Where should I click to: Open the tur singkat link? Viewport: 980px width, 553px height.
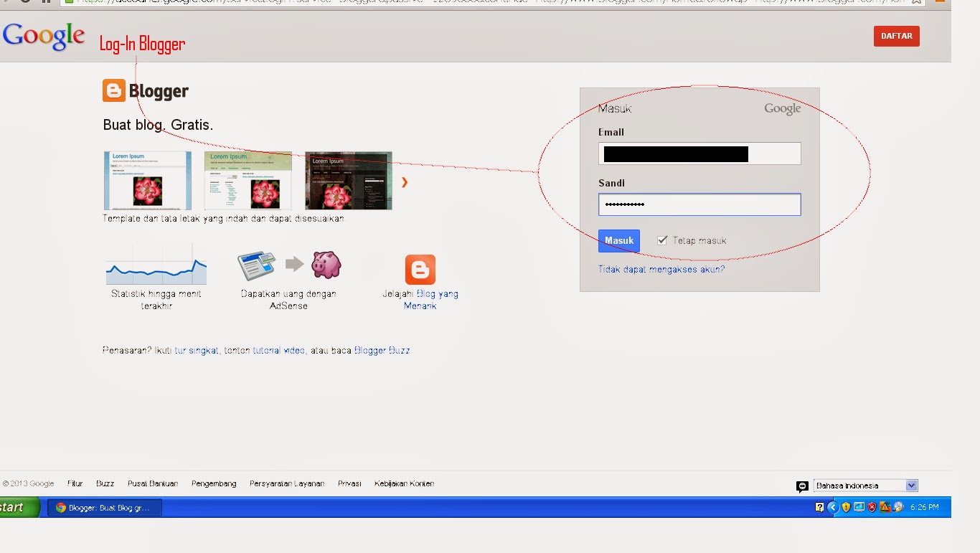coord(197,351)
